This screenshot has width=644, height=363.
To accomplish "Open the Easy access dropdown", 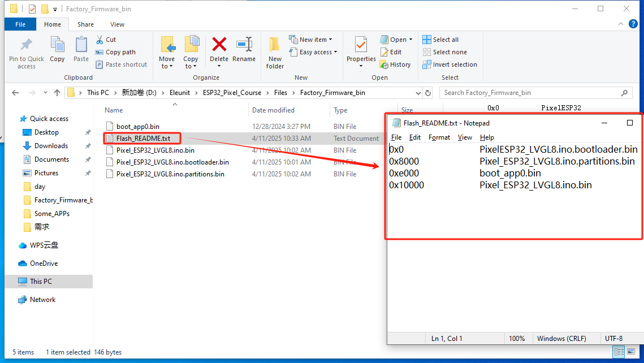I will pos(313,52).
